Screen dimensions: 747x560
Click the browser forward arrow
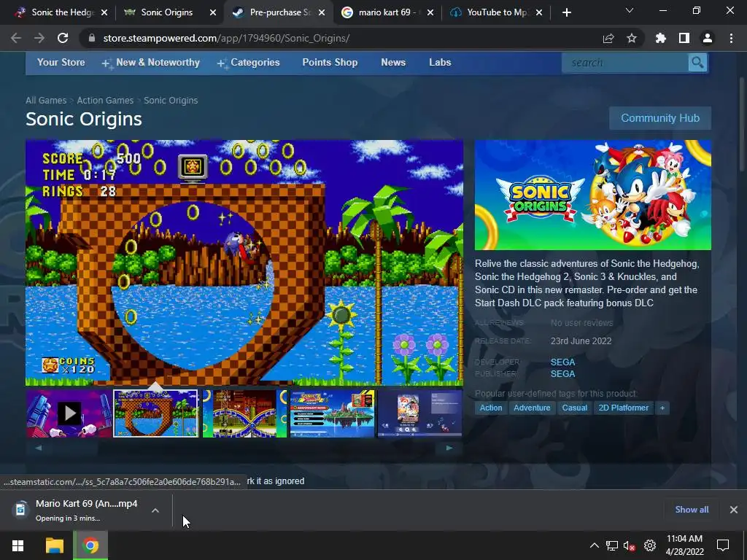(x=39, y=38)
